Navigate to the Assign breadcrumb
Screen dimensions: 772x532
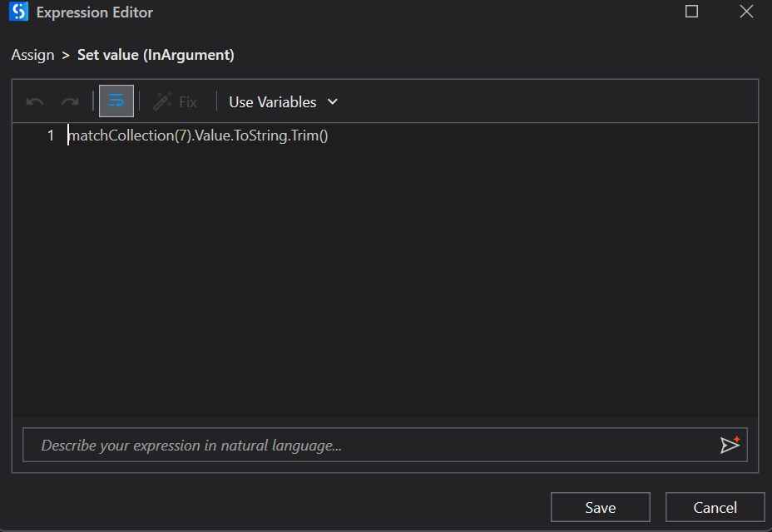click(x=32, y=55)
